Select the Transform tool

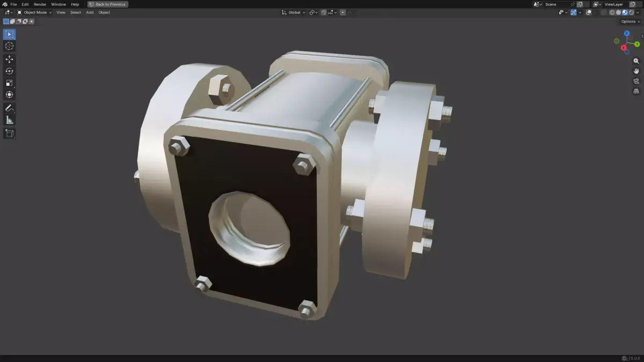click(x=9, y=94)
